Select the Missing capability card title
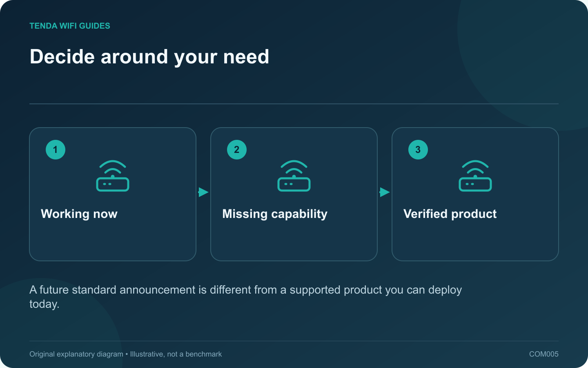The height and width of the screenshot is (368, 588). click(x=275, y=214)
